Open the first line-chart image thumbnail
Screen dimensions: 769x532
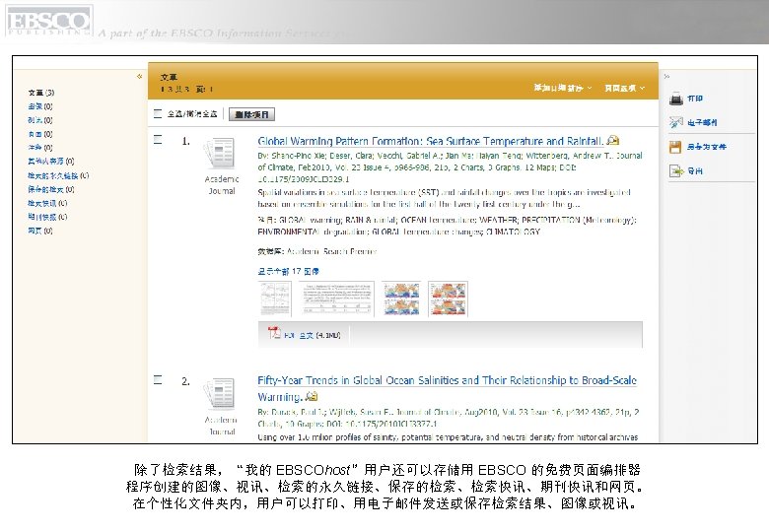(275, 299)
